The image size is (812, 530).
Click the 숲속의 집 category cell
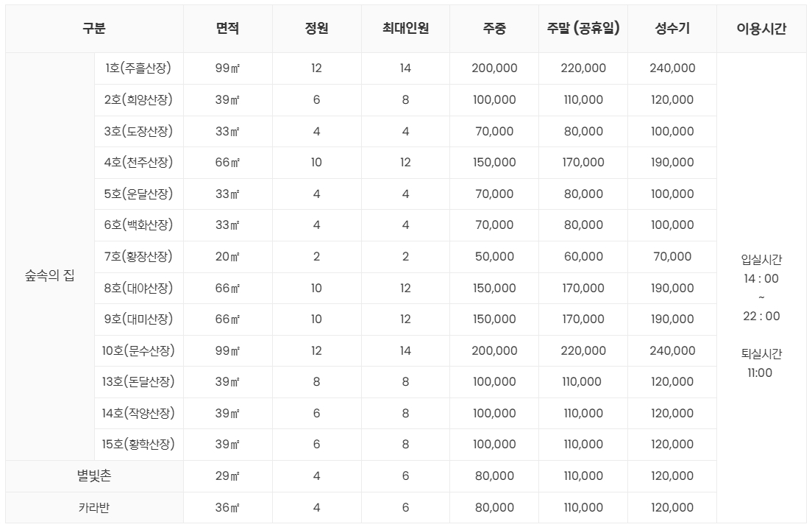click(x=50, y=278)
